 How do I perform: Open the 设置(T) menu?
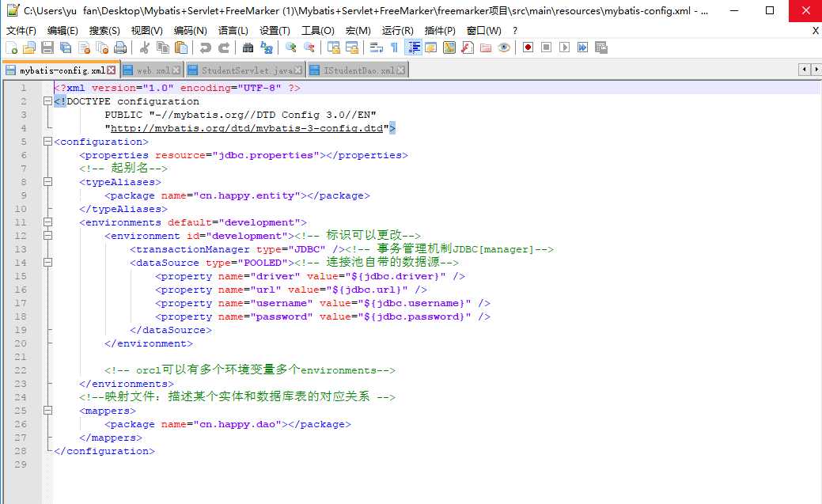coord(275,31)
